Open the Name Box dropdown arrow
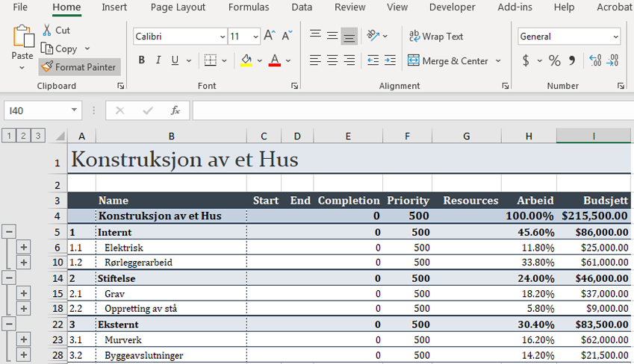634x364 pixels. (x=74, y=110)
